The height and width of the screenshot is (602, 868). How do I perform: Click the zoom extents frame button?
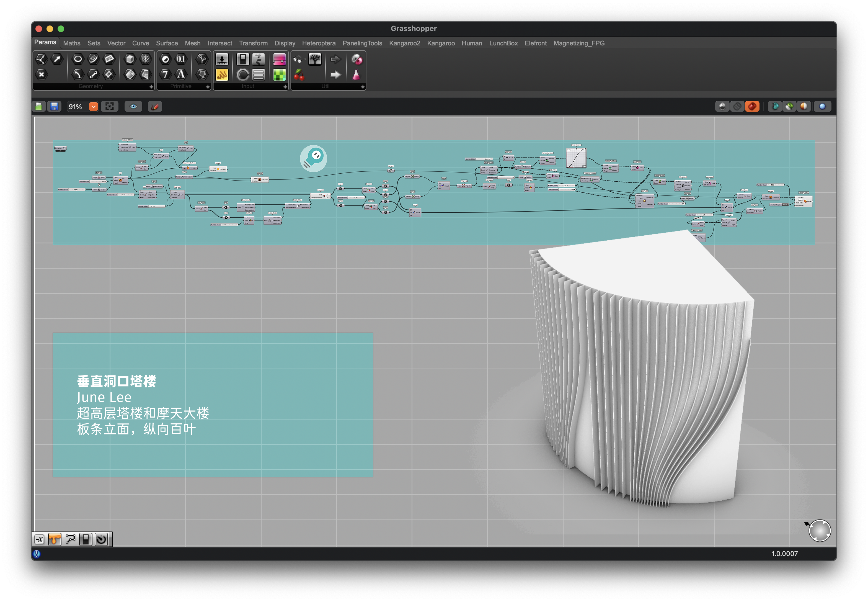point(110,107)
